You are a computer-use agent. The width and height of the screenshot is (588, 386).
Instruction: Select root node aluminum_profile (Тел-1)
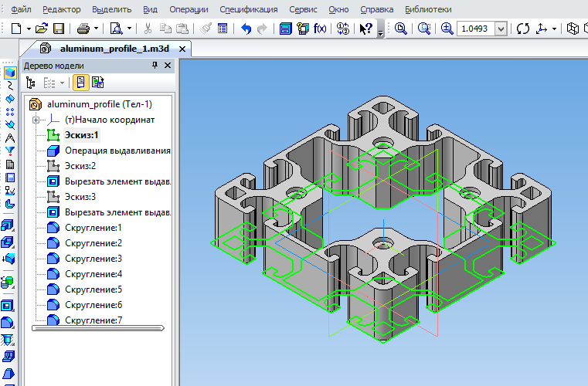(100, 104)
